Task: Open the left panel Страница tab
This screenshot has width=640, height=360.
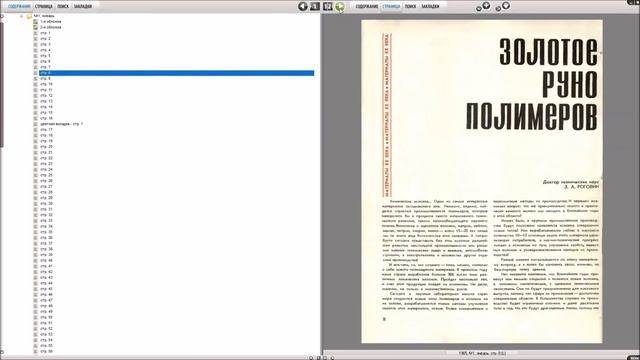Action: (x=43, y=6)
